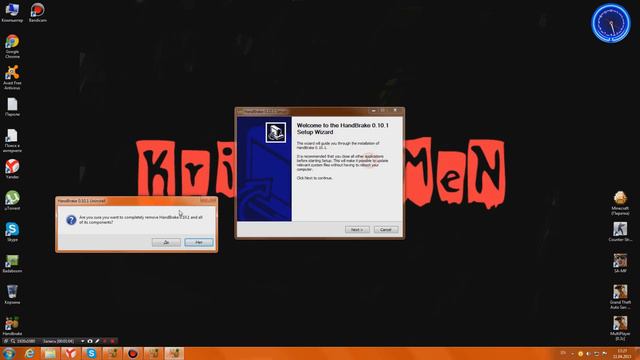Switch to Bandicam on the taskbar
Image resolution: width=640 pixels, height=360 pixels.
[x=133, y=353]
